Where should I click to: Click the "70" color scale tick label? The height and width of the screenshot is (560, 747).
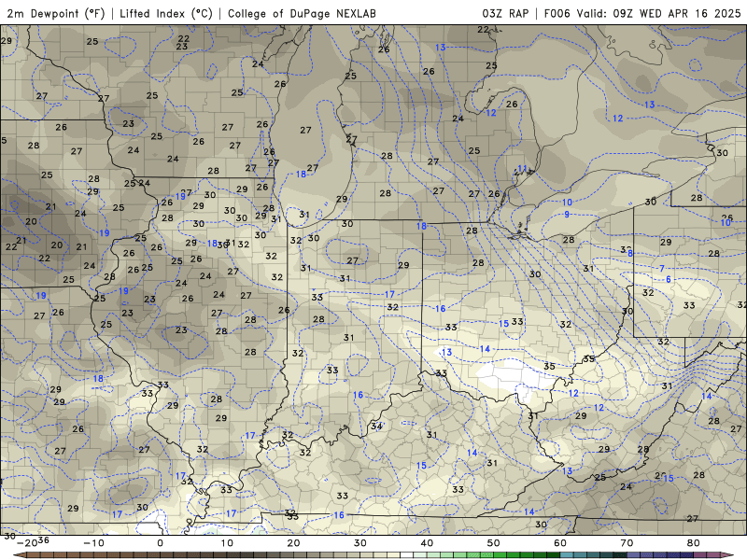(x=627, y=543)
